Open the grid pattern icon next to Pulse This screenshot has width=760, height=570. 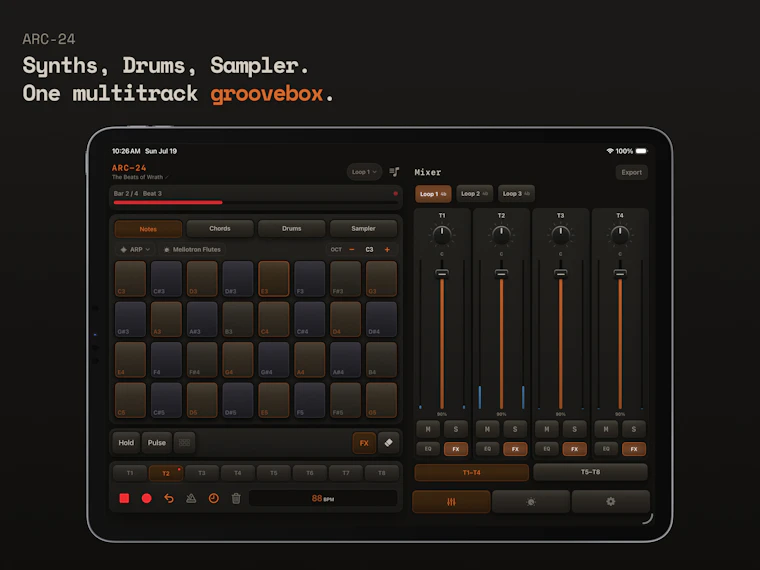184,443
